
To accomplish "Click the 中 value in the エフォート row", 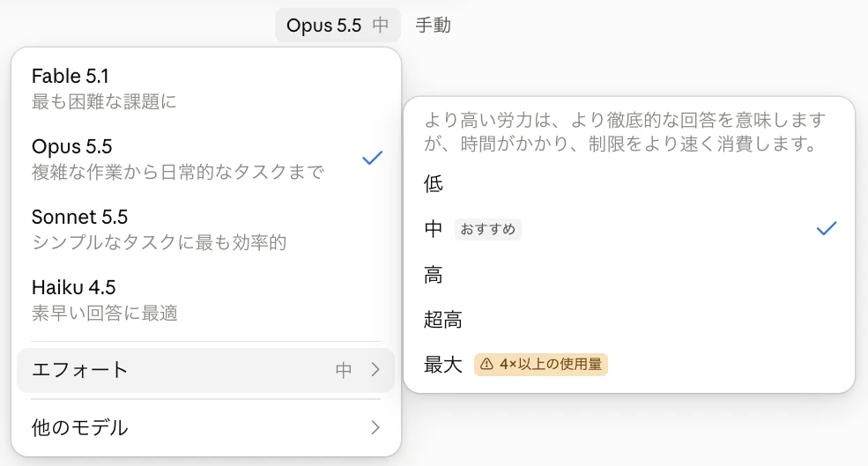I will point(343,370).
